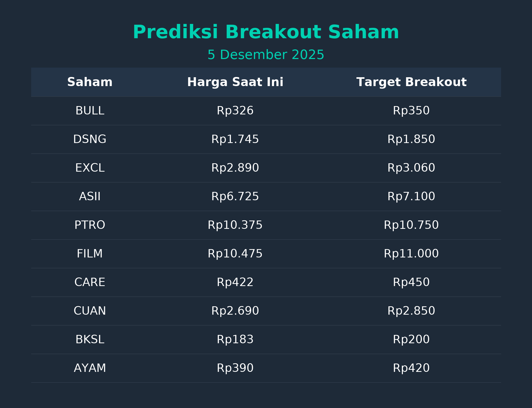Viewport: 532px width, 408px height.
Task: Click the Prediksi Breakout Saham title
Action: tap(266, 32)
